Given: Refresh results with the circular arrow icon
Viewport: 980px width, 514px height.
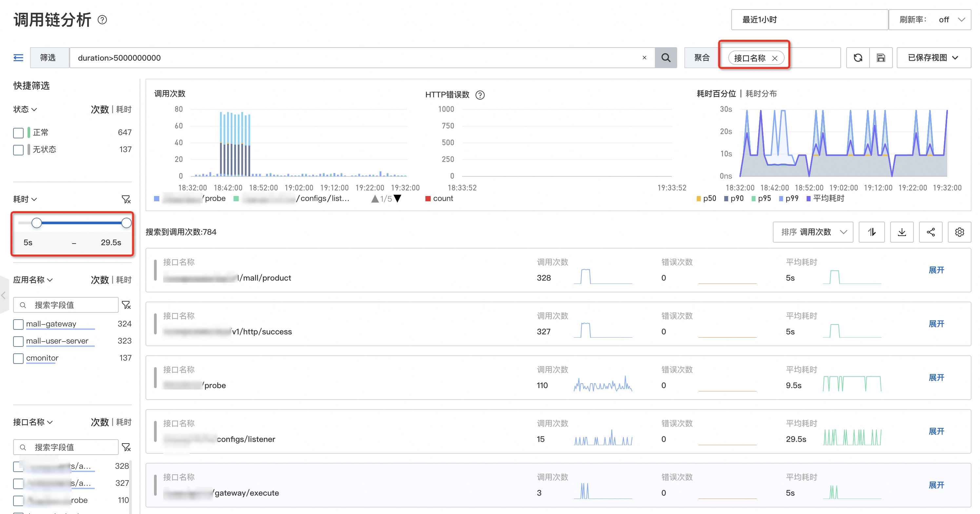Looking at the screenshot, I should pyautogui.click(x=857, y=58).
